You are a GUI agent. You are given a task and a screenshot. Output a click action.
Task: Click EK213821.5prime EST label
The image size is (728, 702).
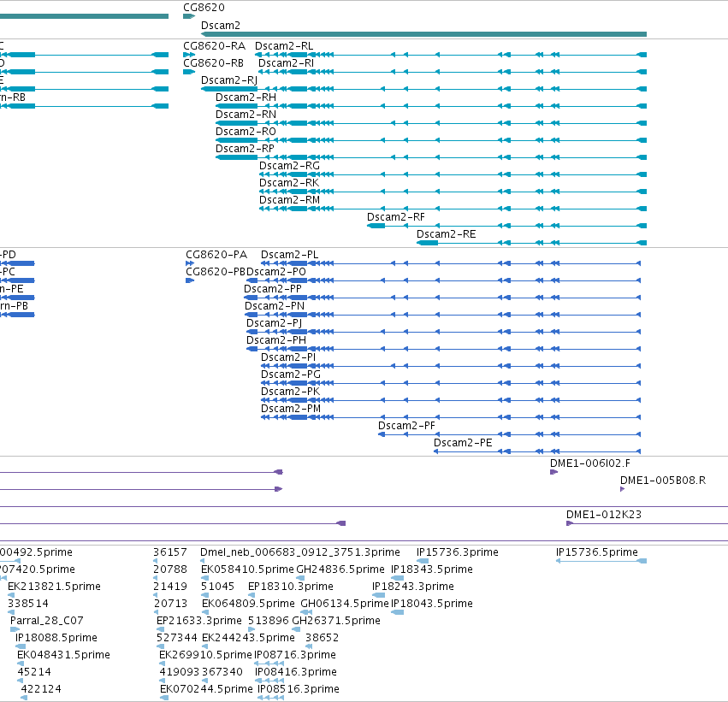[54, 587]
